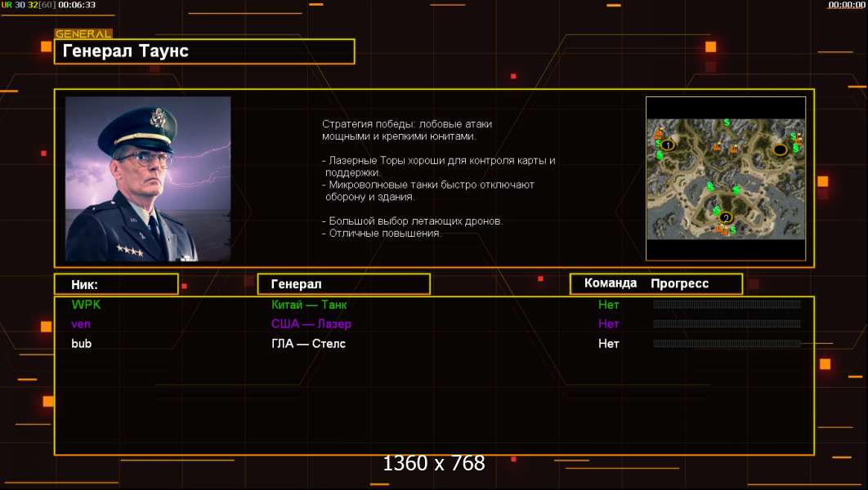Screen dimensions: 868x490
Task: Click team value 'Нет' for bub
Action: [x=608, y=344]
